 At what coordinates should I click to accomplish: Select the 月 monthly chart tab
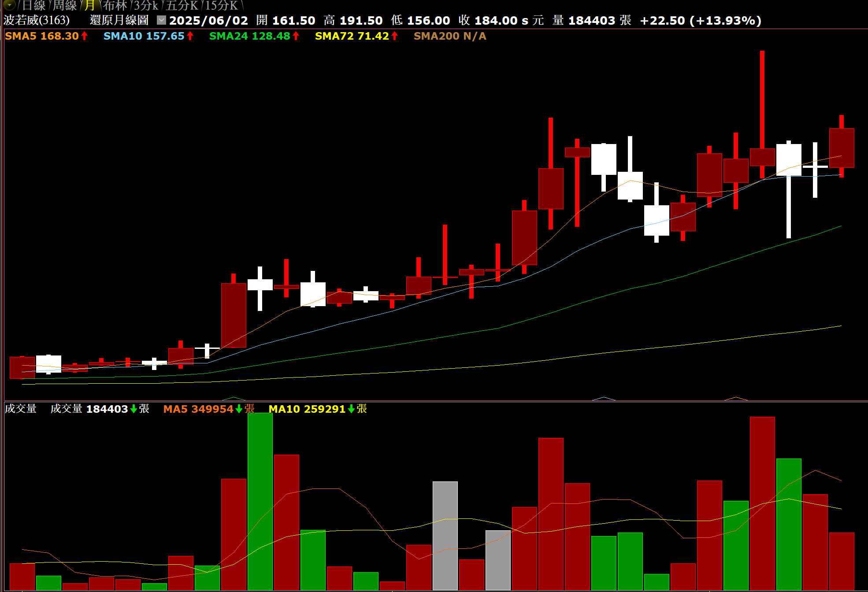click(90, 5)
